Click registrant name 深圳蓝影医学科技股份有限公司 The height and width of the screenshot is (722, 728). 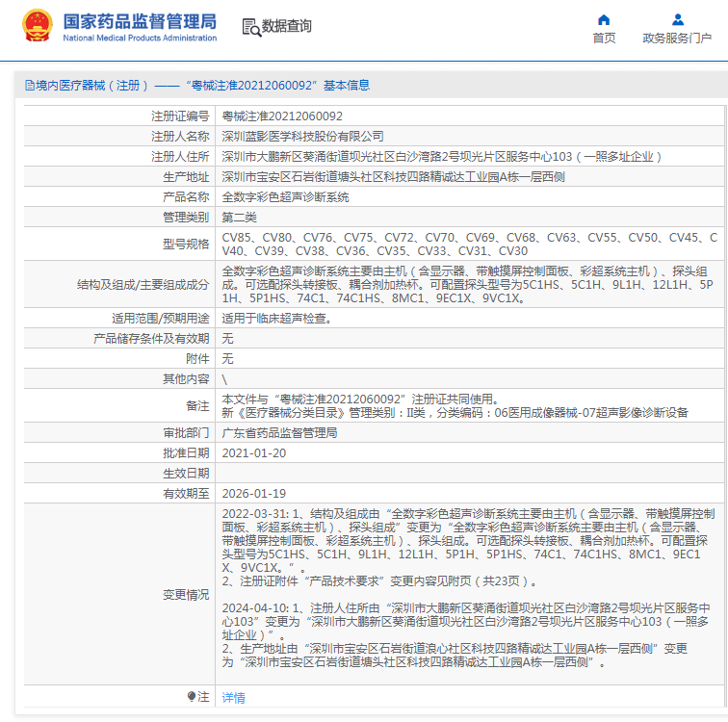(x=302, y=137)
